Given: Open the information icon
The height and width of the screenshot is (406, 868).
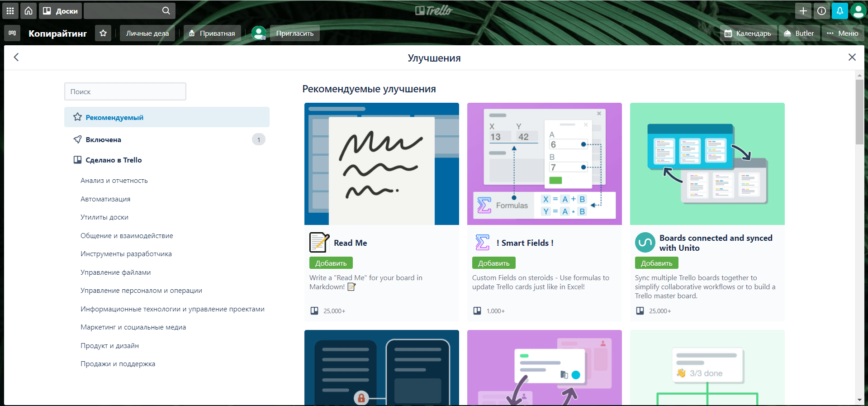Looking at the screenshot, I should 821,10.
